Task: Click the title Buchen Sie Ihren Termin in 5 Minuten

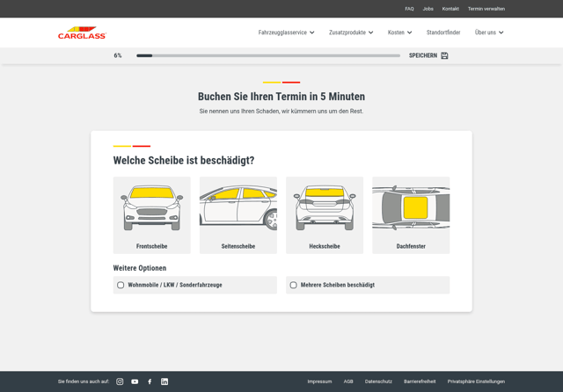Action: click(x=281, y=97)
